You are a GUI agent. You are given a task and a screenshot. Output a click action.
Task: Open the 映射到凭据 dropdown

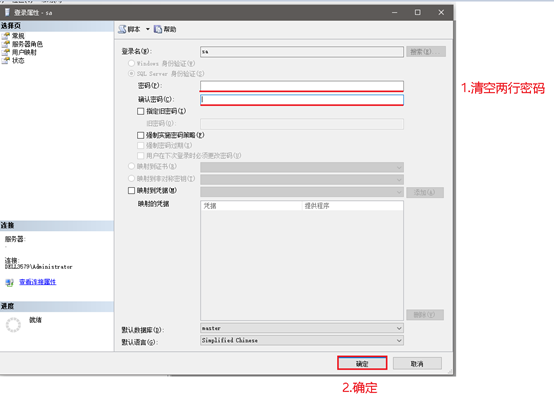(x=302, y=192)
